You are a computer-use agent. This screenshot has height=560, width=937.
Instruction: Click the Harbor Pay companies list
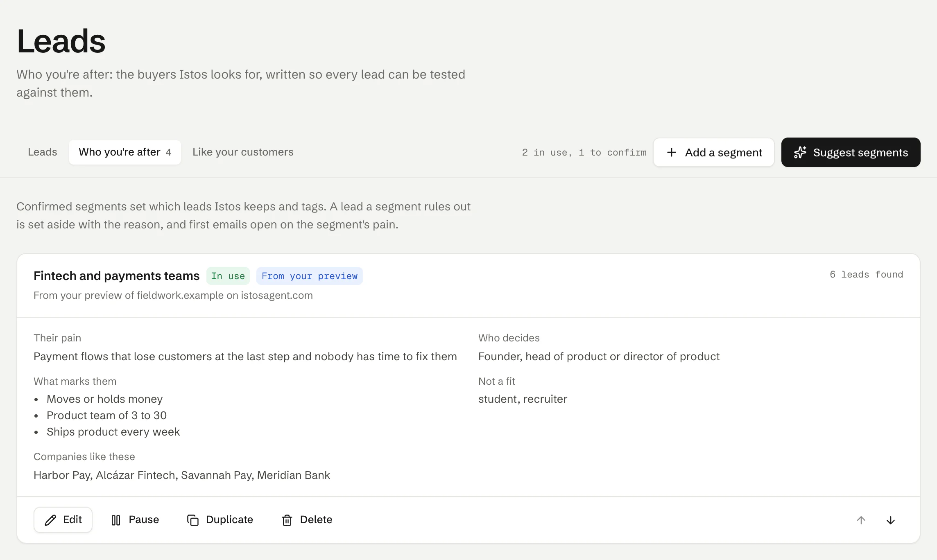click(x=182, y=475)
